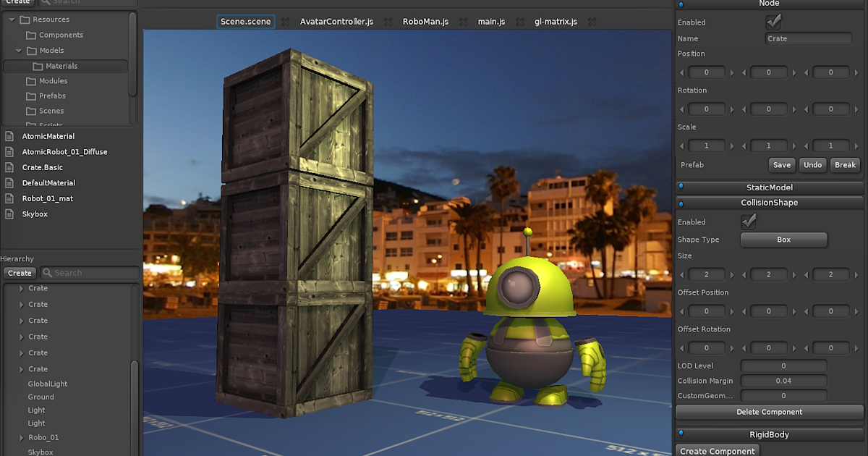Click the Save prefab button
The image size is (868, 456).
(x=781, y=164)
